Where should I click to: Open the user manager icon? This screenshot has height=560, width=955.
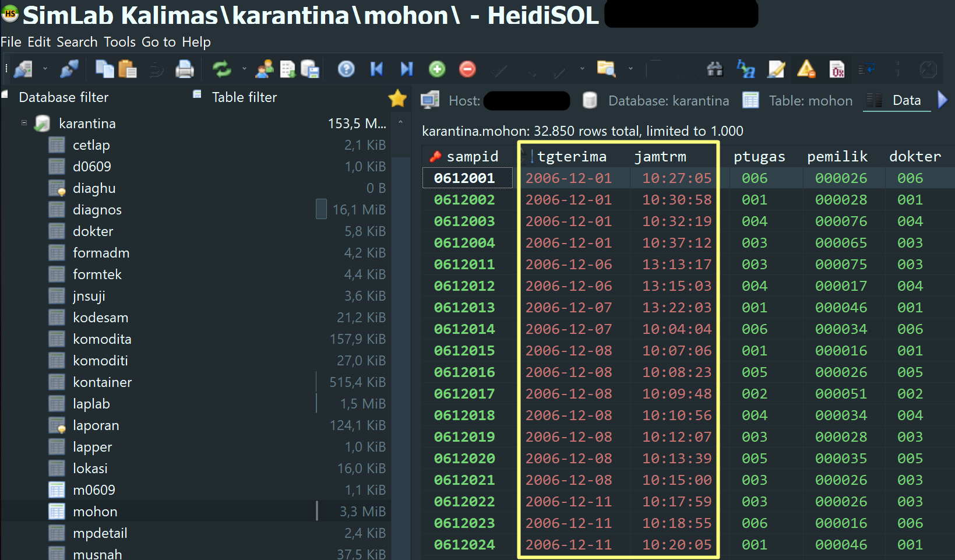click(x=265, y=69)
